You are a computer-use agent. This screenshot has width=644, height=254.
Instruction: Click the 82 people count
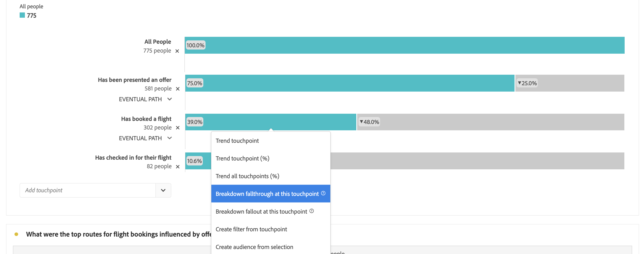159,167
